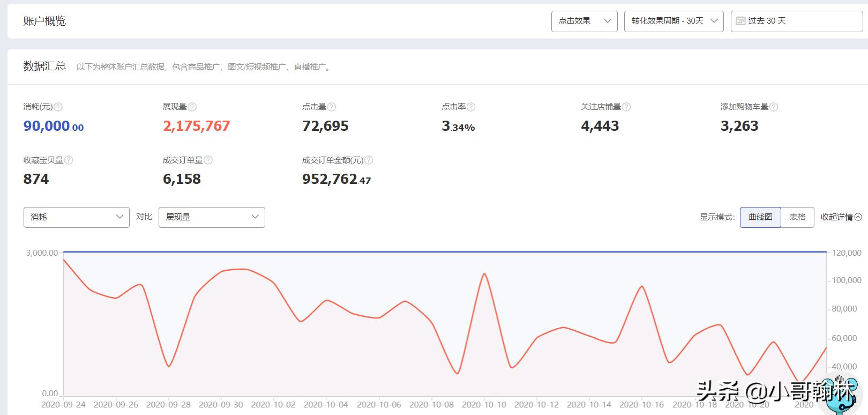Image resolution: width=868 pixels, height=415 pixels.
Task: Click the 对比 label between dropdowns
Action: (x=144, y=217)
